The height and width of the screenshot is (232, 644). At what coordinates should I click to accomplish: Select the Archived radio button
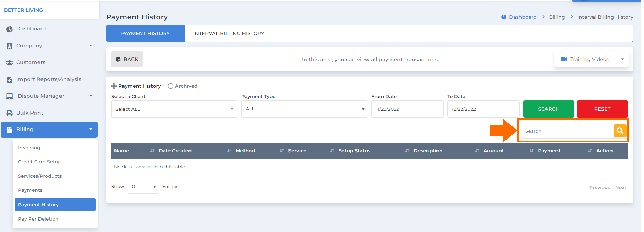click(171, 86)
